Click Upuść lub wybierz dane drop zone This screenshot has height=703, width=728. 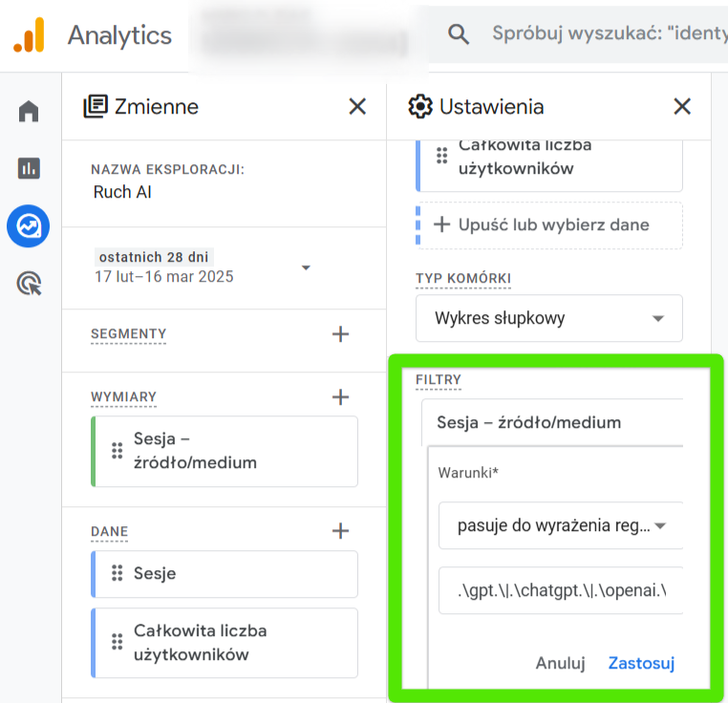point(549,225)
